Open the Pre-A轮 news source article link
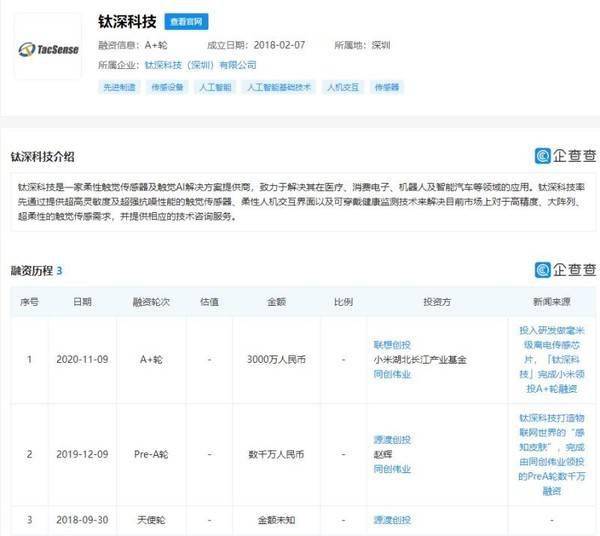The image size is (600, 536). (552, 454)
